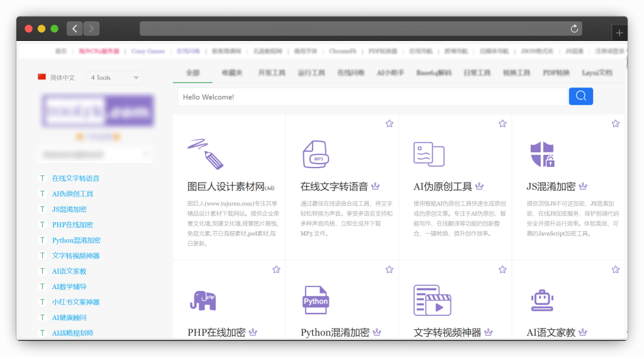Click the Hello Welcome! search field
Image resolution: width=644 pixels, height=357 pixels.
(372, 97)
